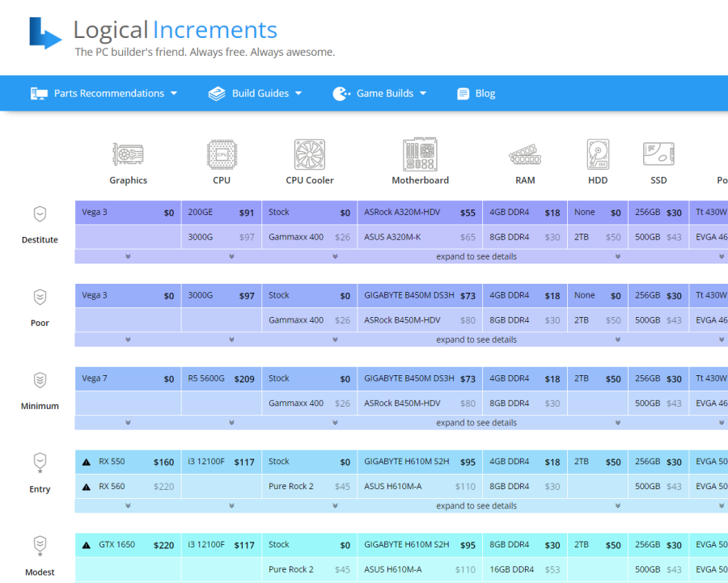This screenshot has width=728, height=583.
Task: Click ASUS A320M-K $65 motherboard cell
Action: [x=420, y=237]
